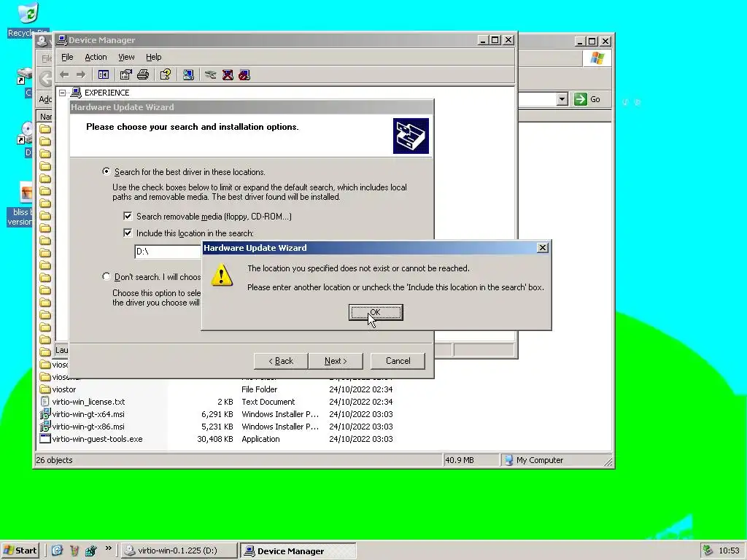Expand the Quick Launch overflow chevron
747x560 pixels.
[108, 548]
